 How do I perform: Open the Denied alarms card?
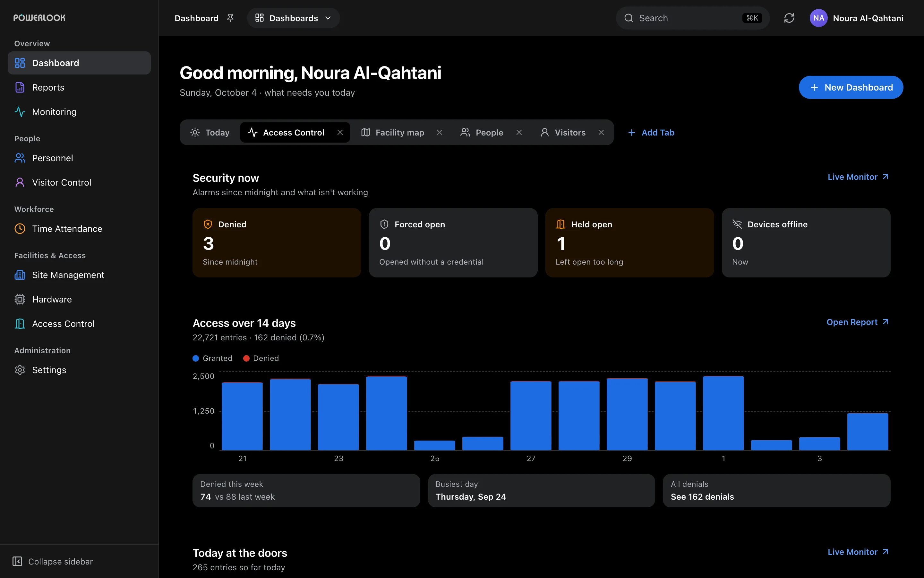pyautogui.click(x=277, y=243)
